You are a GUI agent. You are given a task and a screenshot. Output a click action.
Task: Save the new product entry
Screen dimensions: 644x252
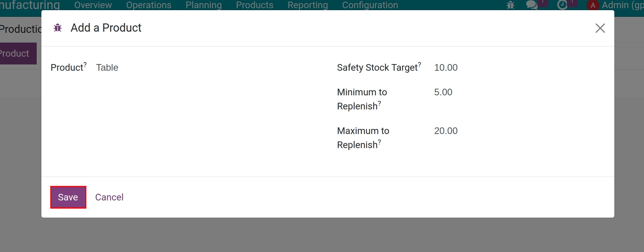pyautogui.click(x=68, y=197)
